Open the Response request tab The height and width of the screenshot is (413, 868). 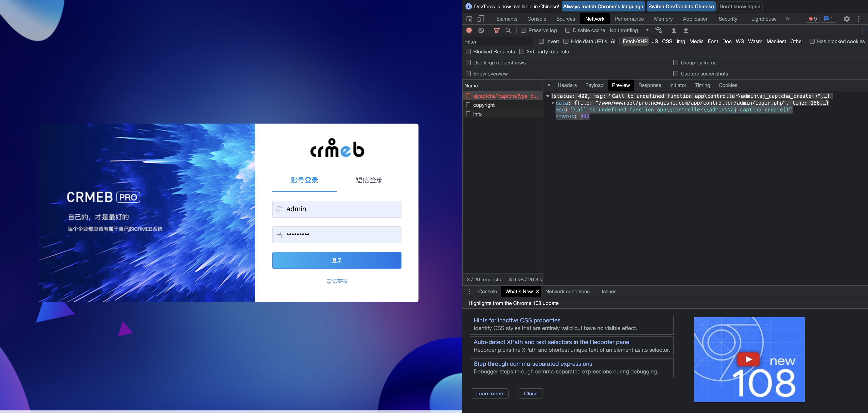[x=649, y=85]
